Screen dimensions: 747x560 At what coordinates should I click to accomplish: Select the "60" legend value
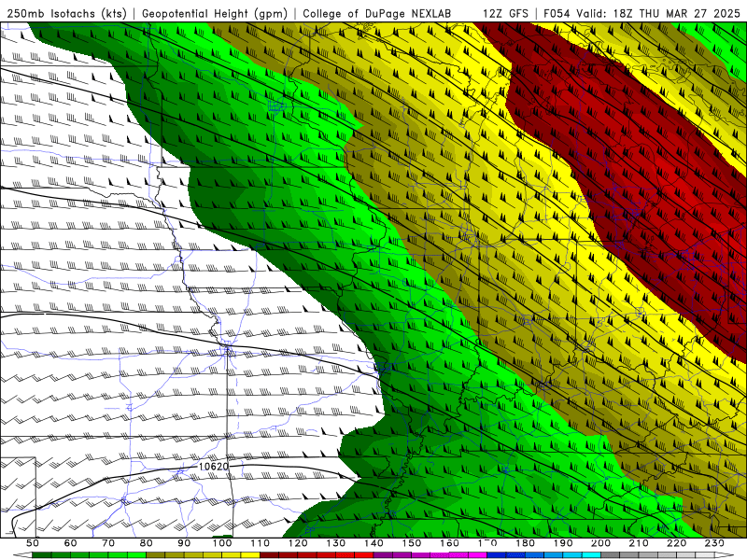click(x=71, y=543)
